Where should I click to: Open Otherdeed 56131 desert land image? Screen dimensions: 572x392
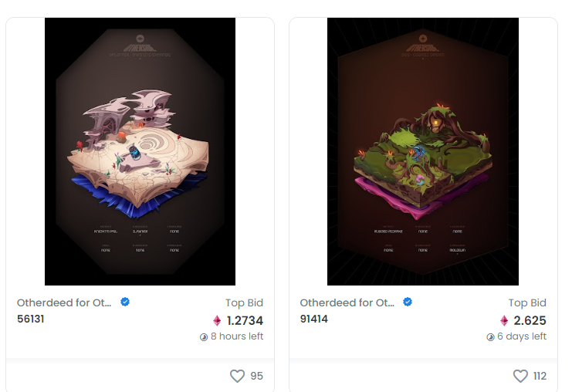click(140, 151)
